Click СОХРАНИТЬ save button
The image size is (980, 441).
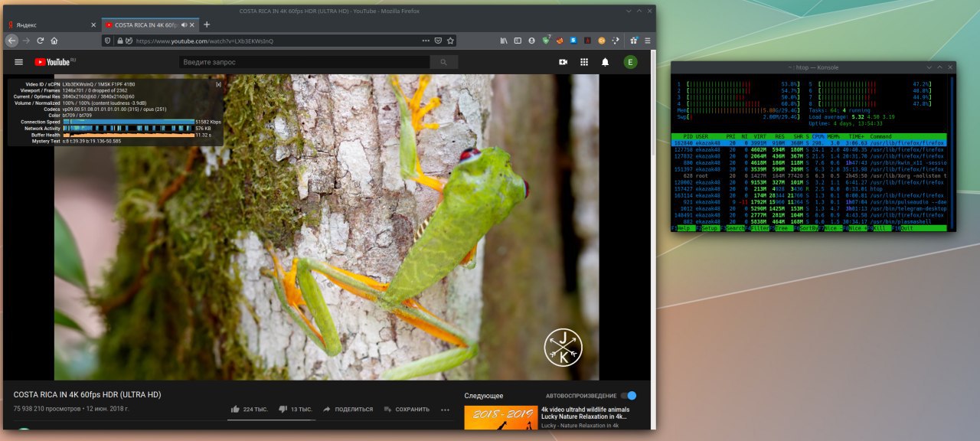(x=407, y=410)
